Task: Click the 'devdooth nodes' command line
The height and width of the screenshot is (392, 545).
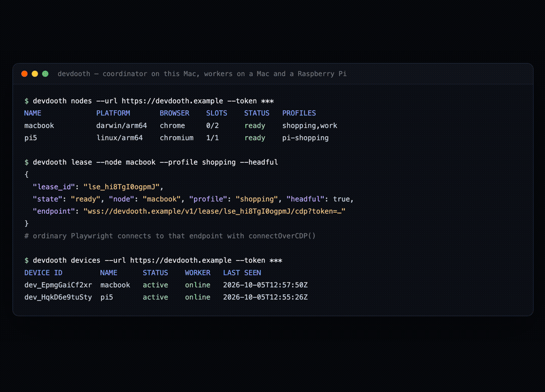Action: pyautogui.click(x=149, y=101)
